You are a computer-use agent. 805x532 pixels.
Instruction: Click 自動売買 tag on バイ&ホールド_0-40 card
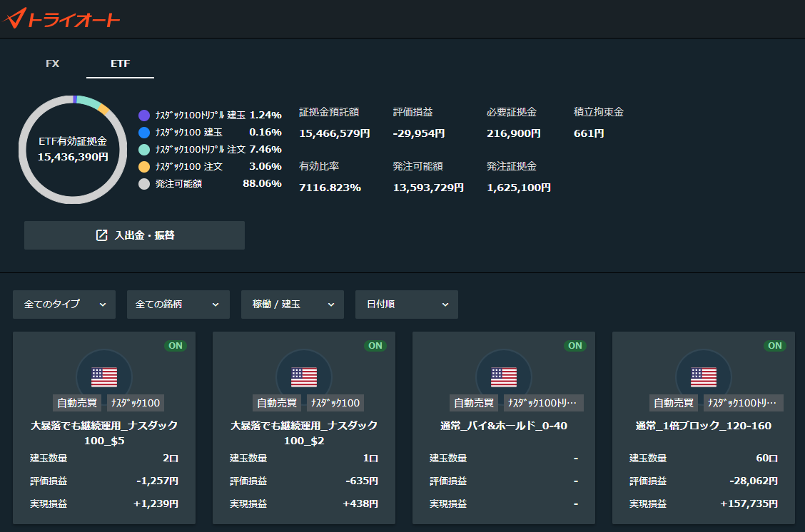tap(474, 403)
